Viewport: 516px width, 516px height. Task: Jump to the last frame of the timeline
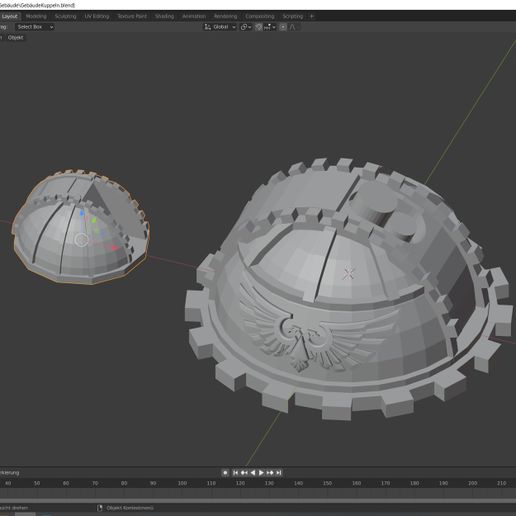click(279, 473)
